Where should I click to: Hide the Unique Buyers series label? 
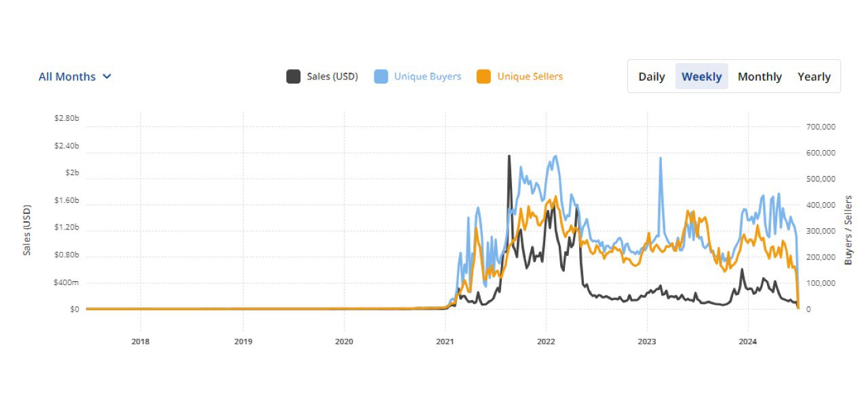427,77
